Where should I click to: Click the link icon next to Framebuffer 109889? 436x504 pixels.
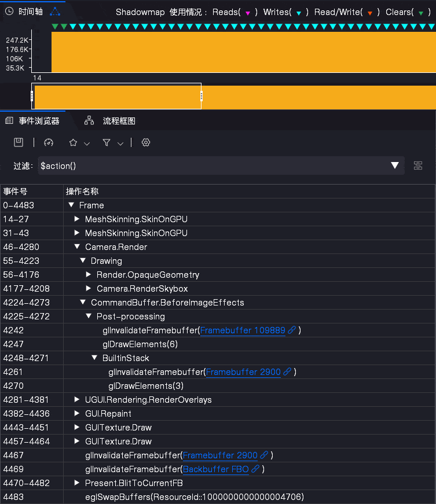(292, 330)
